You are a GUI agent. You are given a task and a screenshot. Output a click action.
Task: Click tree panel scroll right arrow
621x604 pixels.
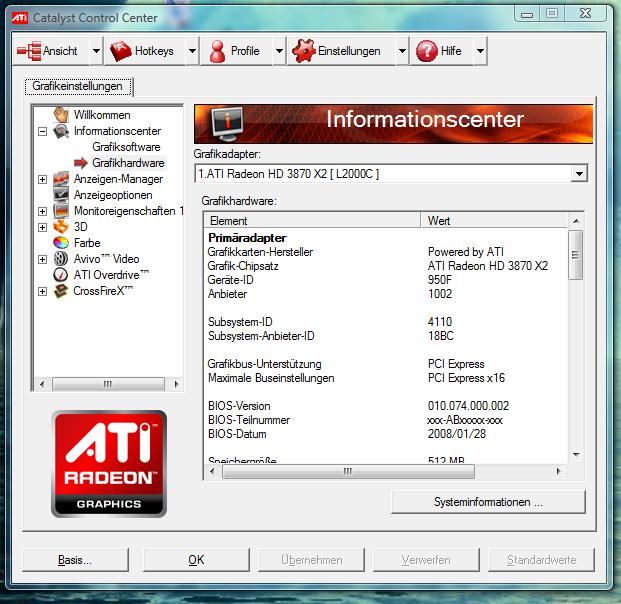[176, 384]
